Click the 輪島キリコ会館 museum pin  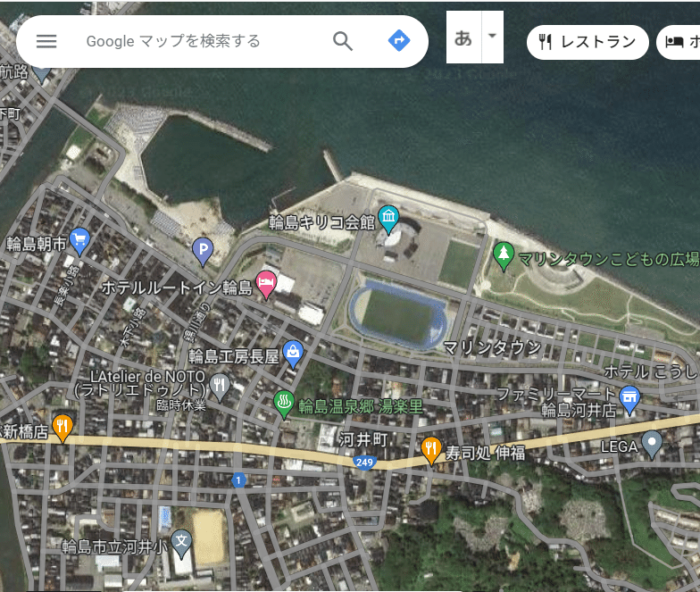(388, 219)
